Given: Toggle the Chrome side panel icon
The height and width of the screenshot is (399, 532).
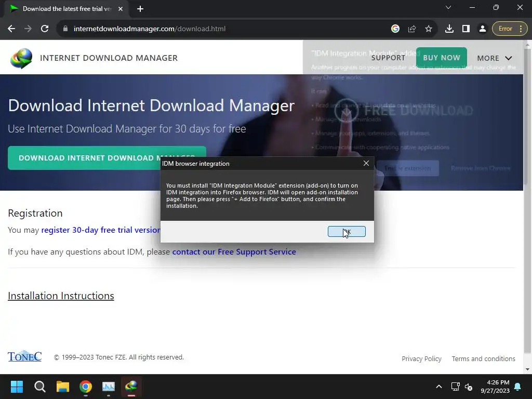Looking at the screenshot, I should [466, 29].
